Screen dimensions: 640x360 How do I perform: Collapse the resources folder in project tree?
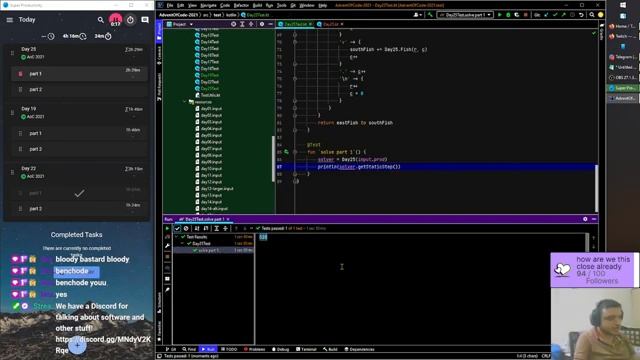[x=185, y=102]
